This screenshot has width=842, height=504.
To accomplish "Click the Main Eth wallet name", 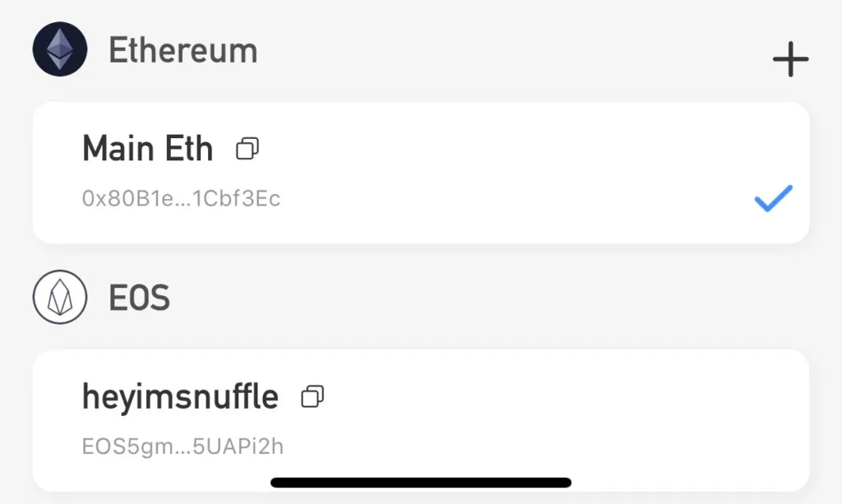I will tap(147, 149).
